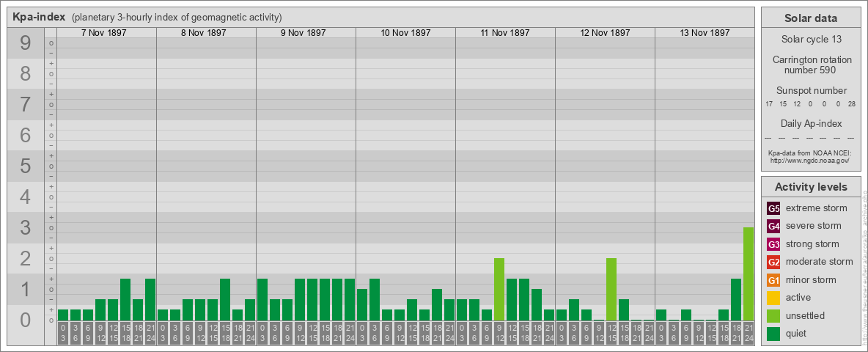Click the G4 severe storm legend icon
The image size is (868, 352).
(774, 227)
